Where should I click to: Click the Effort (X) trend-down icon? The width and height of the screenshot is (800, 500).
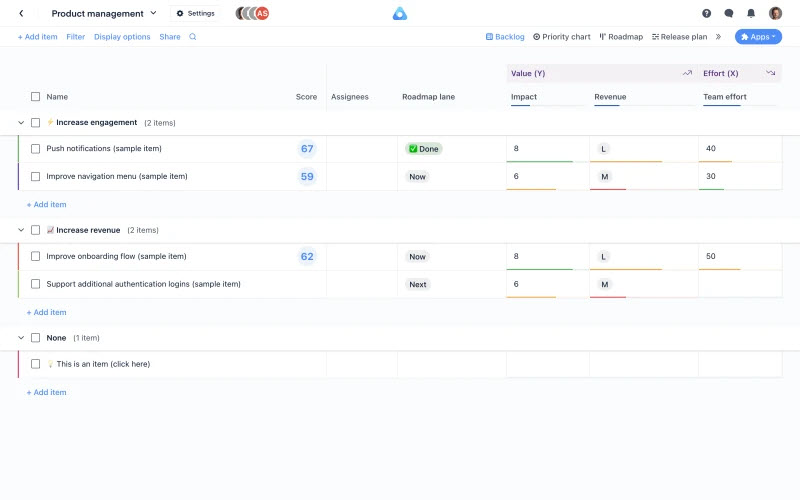click(770, 73)
